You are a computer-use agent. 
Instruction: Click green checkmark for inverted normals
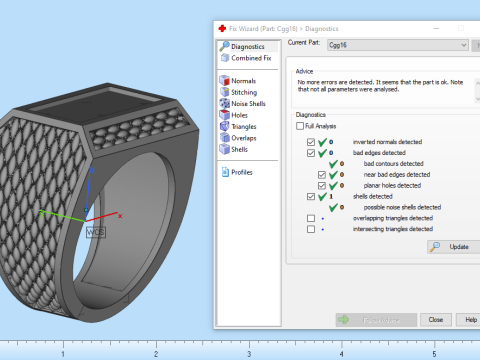point(322,142)
